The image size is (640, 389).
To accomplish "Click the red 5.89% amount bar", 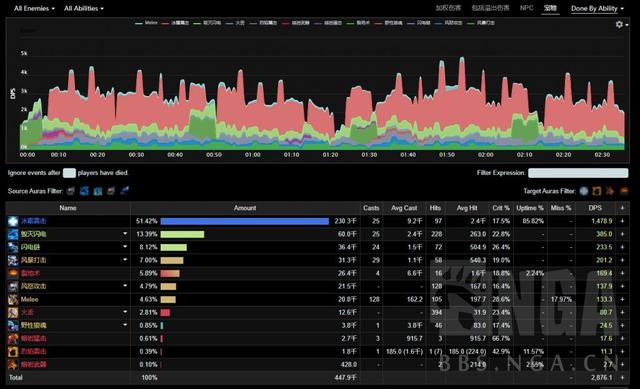I will [170, 273].
